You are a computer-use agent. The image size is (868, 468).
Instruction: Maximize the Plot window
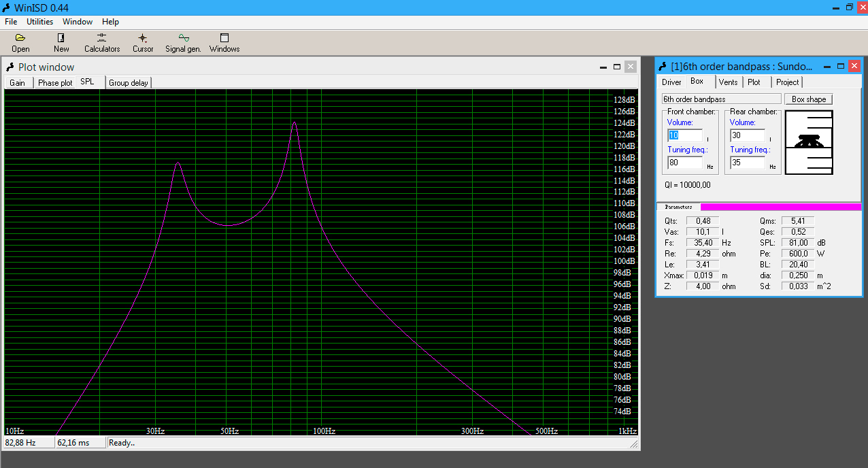coord(617,67)
